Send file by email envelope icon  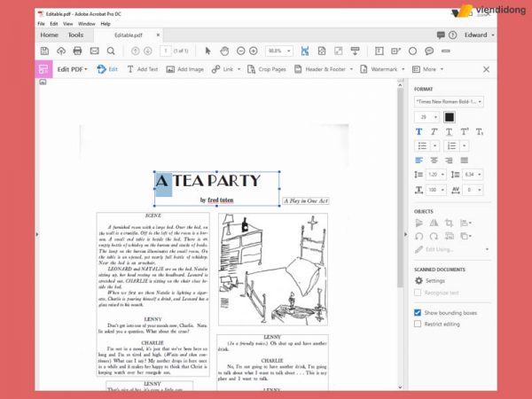94,51
